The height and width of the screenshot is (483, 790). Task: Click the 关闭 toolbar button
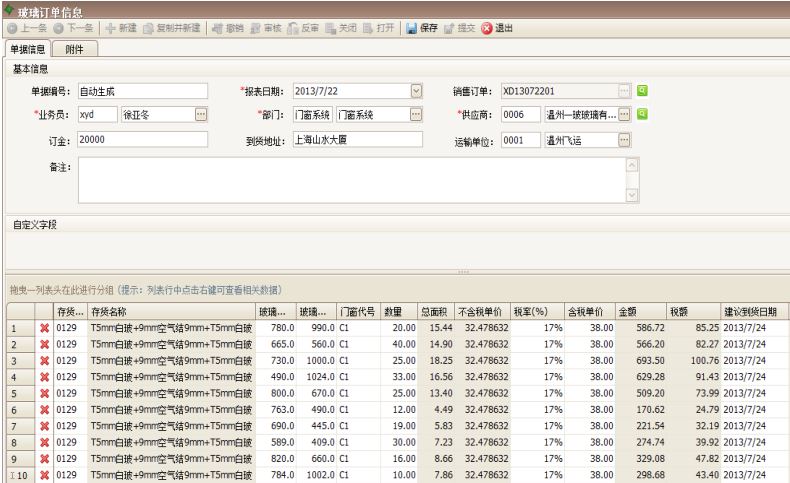pos(341,28)
